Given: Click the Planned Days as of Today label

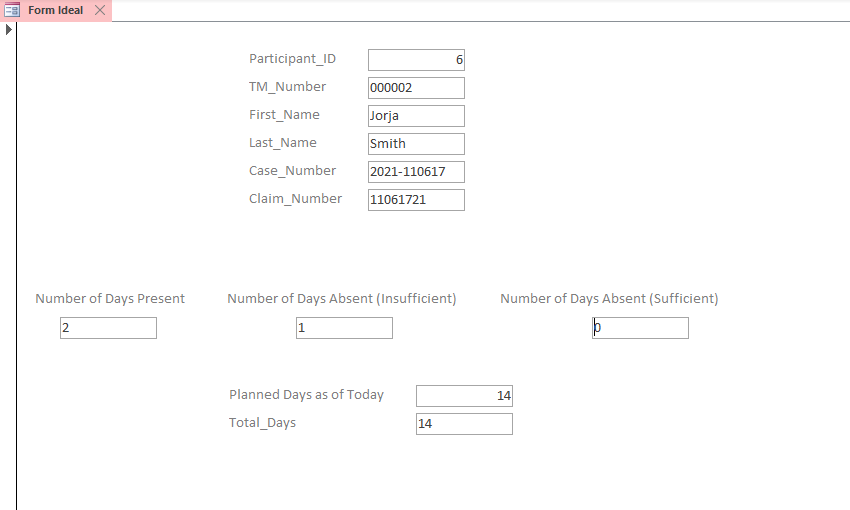Looking at the screenshot, I should coord(306,395).
